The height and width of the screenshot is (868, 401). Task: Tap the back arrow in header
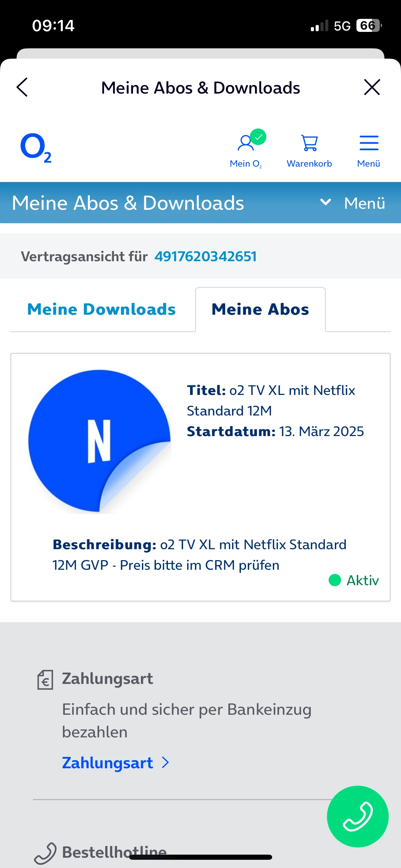coord(22,87)
